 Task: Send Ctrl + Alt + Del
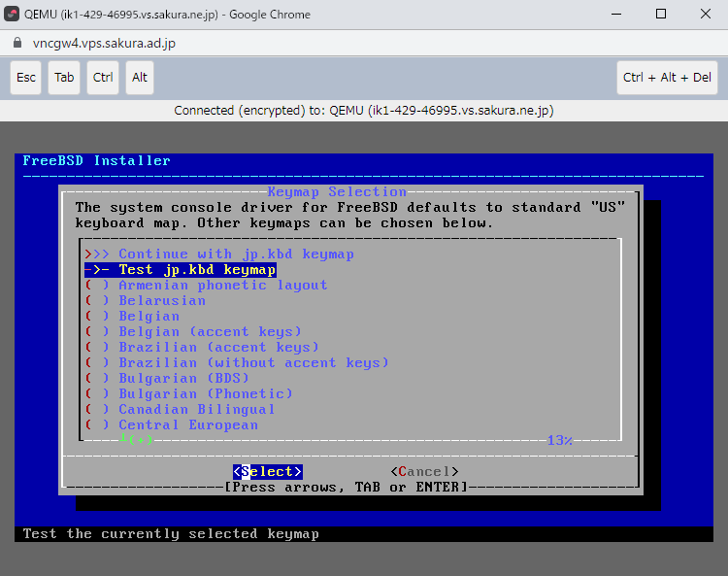click(667, 78)
